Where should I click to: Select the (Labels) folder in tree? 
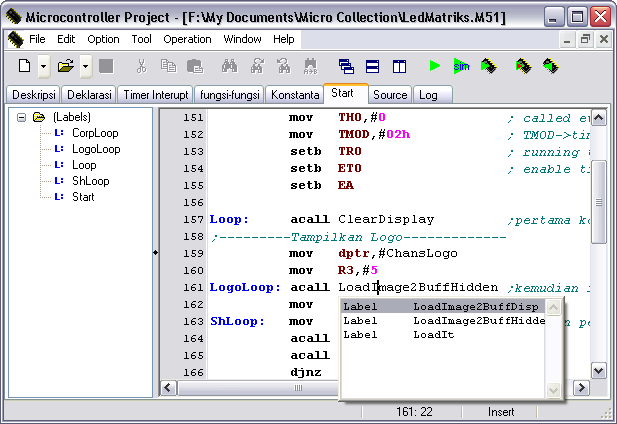71,117
